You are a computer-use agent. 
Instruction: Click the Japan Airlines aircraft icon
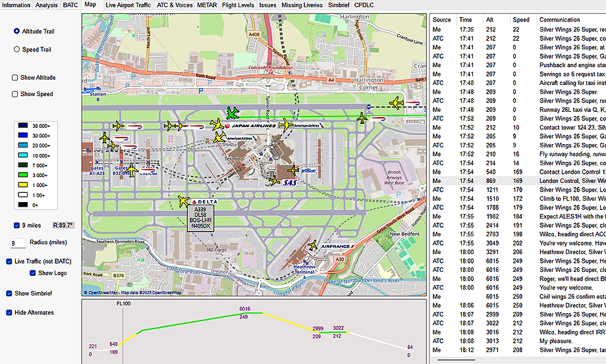[x=217, y=124]
